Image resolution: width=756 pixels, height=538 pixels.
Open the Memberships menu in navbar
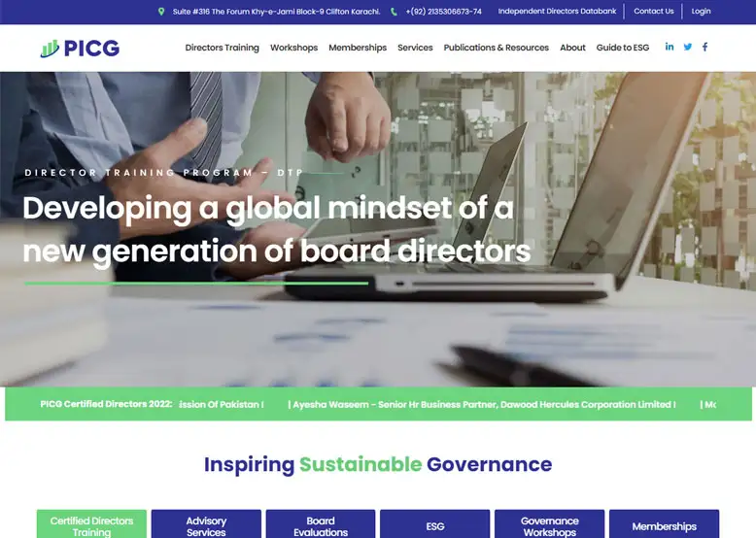(x=358, y=48)
